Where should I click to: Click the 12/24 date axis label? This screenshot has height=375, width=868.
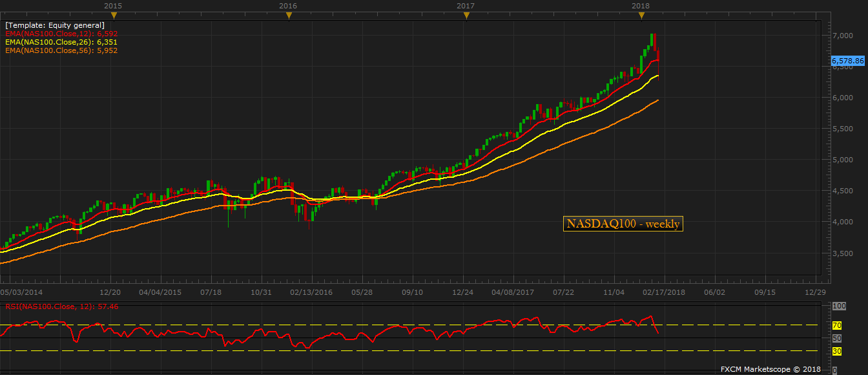click(462, 292)
